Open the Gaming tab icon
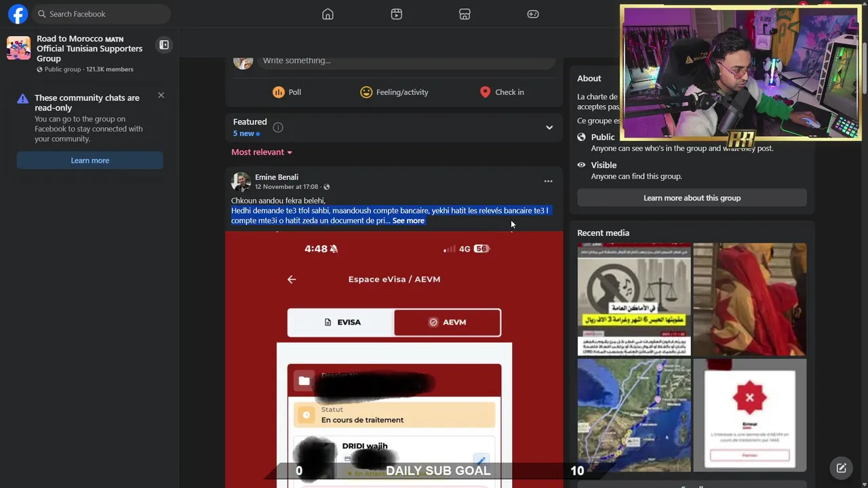This screenshot has height=488, width=868. point(533,14)
